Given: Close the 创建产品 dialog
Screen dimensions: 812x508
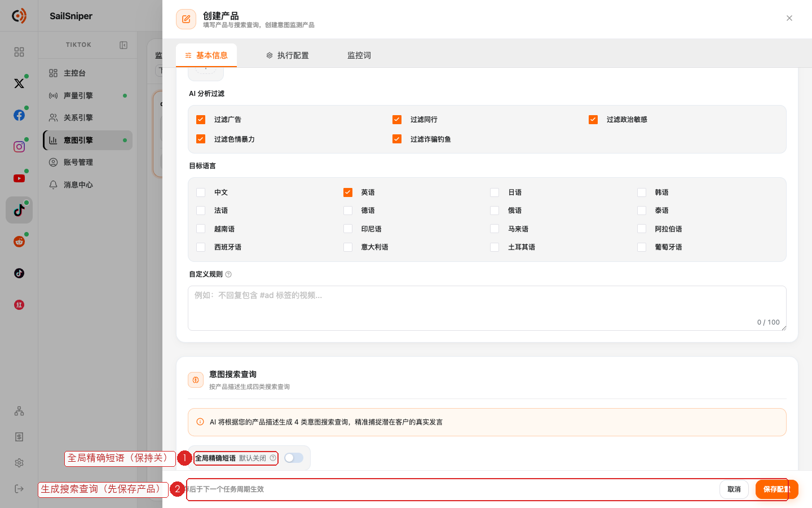Looking at the screenshot, I should (789, 18).
